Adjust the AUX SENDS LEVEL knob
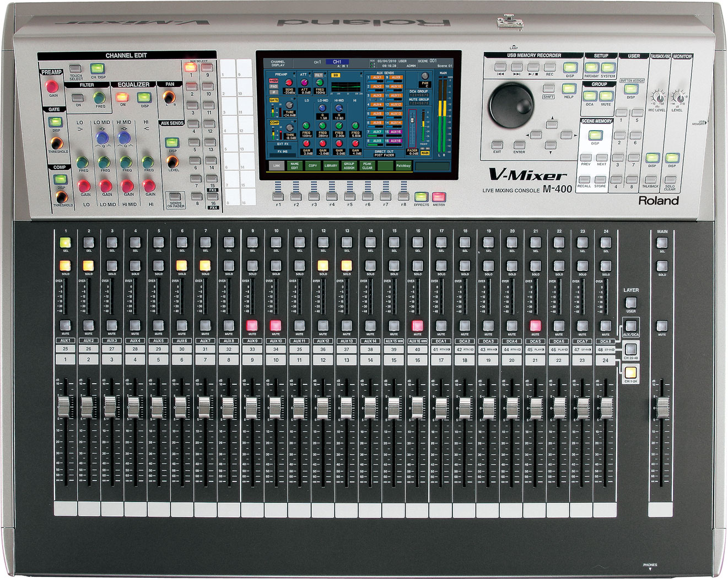Viewport: 728px width, 579px height. 172,162
